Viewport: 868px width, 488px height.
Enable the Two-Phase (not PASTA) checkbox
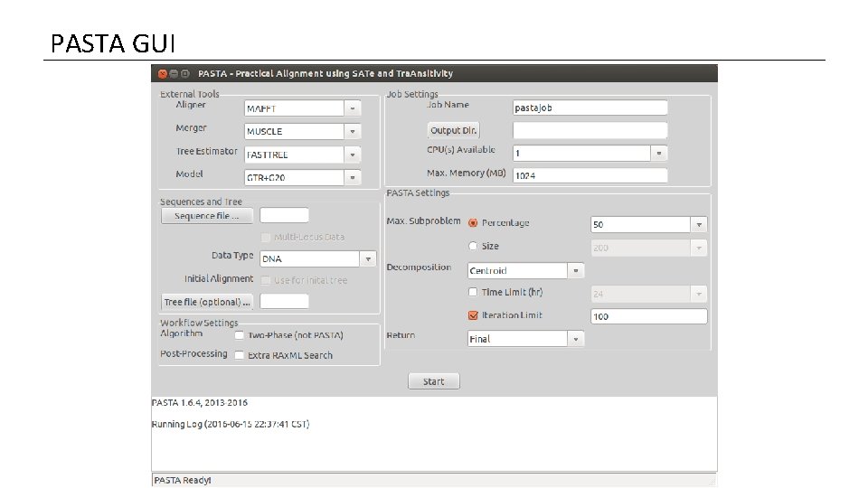tap(239, 335)
